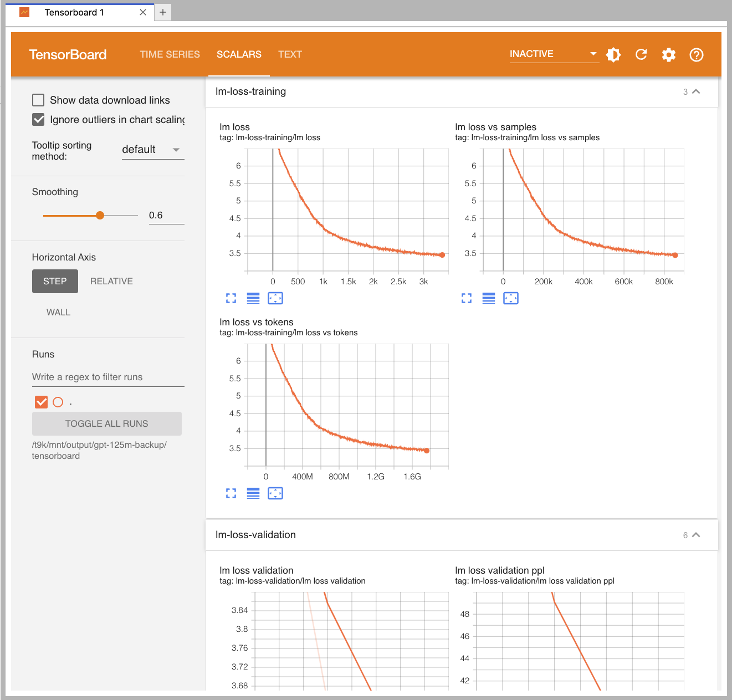Click the lm loss vs samples chart
732x700 pixels.
click(583, 211)
